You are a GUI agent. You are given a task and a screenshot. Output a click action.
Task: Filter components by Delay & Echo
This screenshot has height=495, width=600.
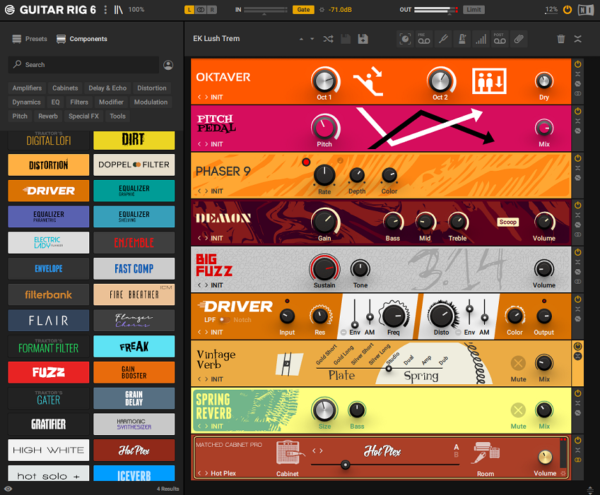coord(108,88)
